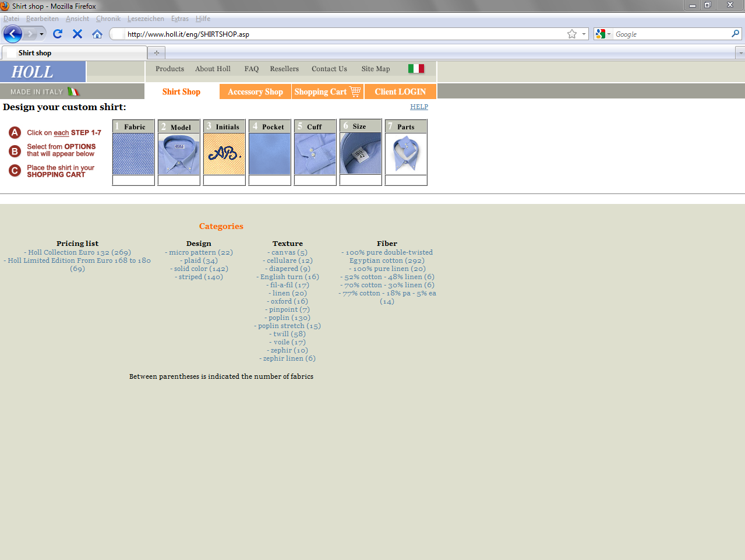Click the HOLL logo

coord(33,72)
